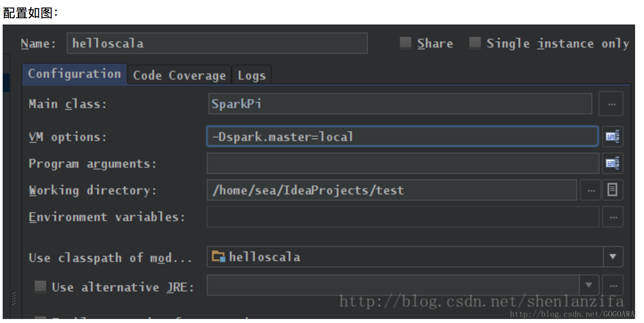Click the VM options field
The height and width of the screenshot is (323, 644).
(x=403, y=137)
